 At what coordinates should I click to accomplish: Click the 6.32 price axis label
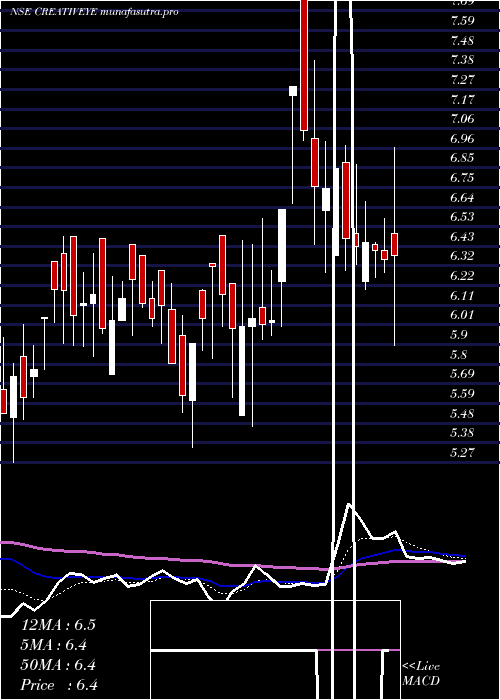pos(462,256)
